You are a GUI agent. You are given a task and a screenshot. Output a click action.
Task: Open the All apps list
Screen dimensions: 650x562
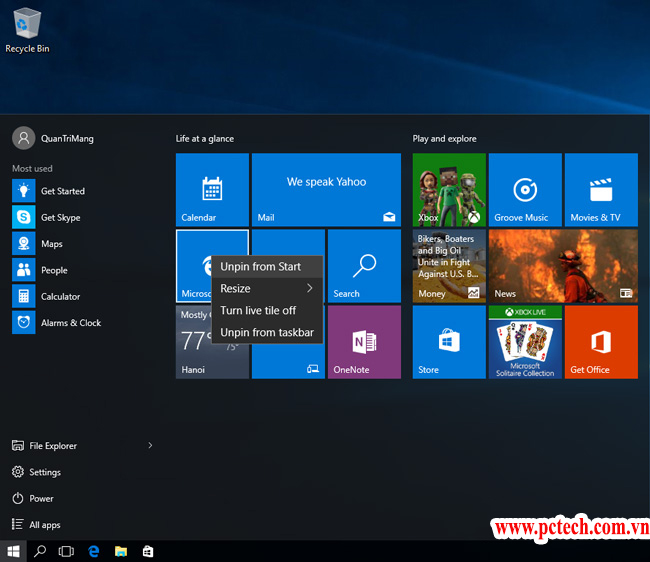click(x=44, y=525)
